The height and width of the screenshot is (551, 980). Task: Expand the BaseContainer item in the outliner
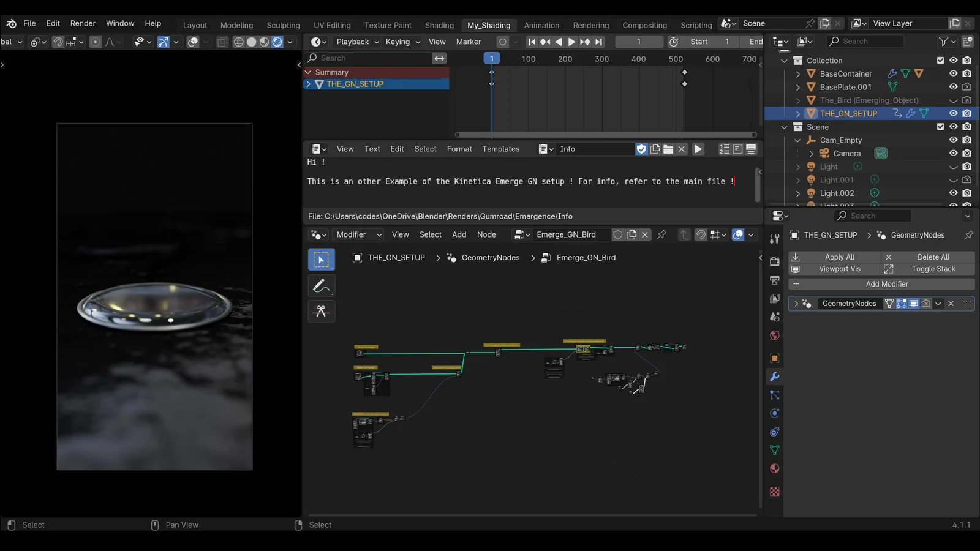click(798, 73)
